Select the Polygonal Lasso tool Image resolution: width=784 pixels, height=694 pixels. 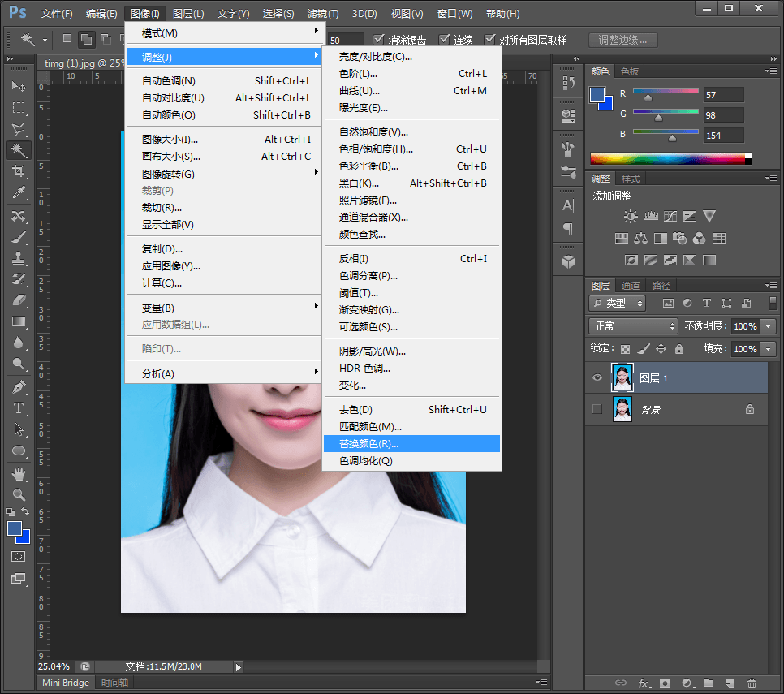(x=19, y=128)
